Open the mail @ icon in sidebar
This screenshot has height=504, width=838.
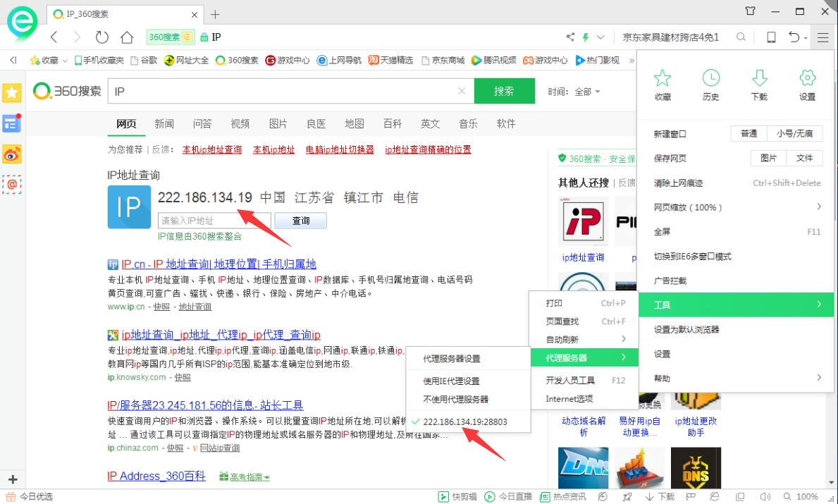point(11,185)
